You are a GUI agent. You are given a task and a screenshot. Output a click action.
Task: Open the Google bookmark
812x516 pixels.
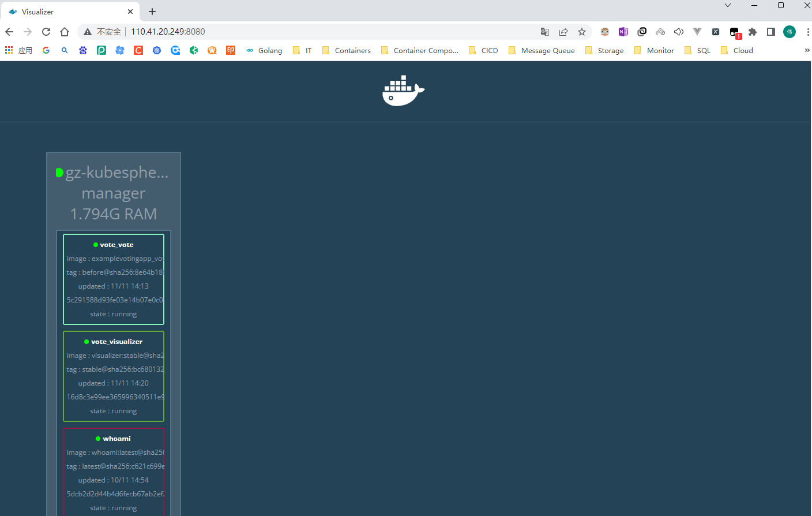tap(46, 50)
